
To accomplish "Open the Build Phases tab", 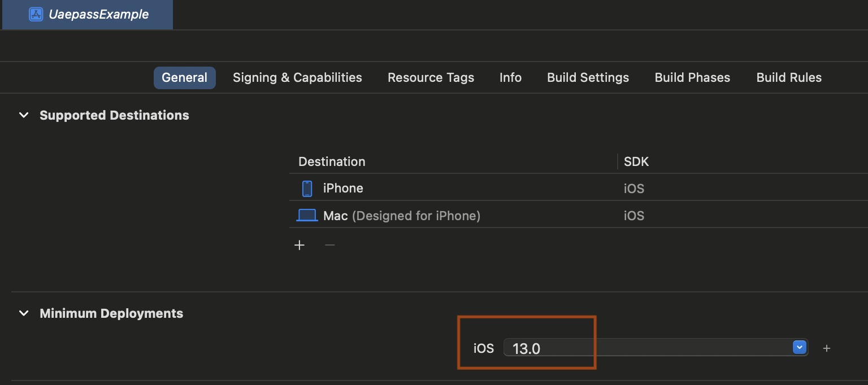I will pos(692,78).
